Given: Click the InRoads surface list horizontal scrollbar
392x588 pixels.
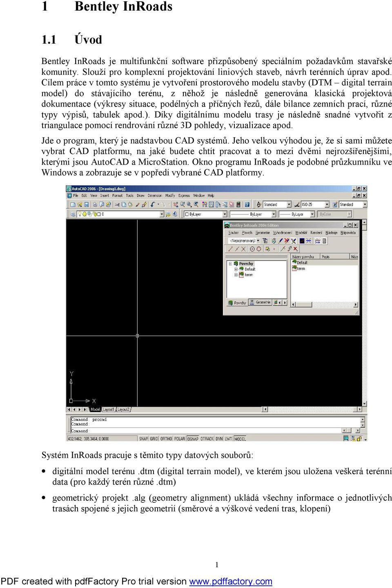Looking at the screenshot, I should tap(325, 305).
